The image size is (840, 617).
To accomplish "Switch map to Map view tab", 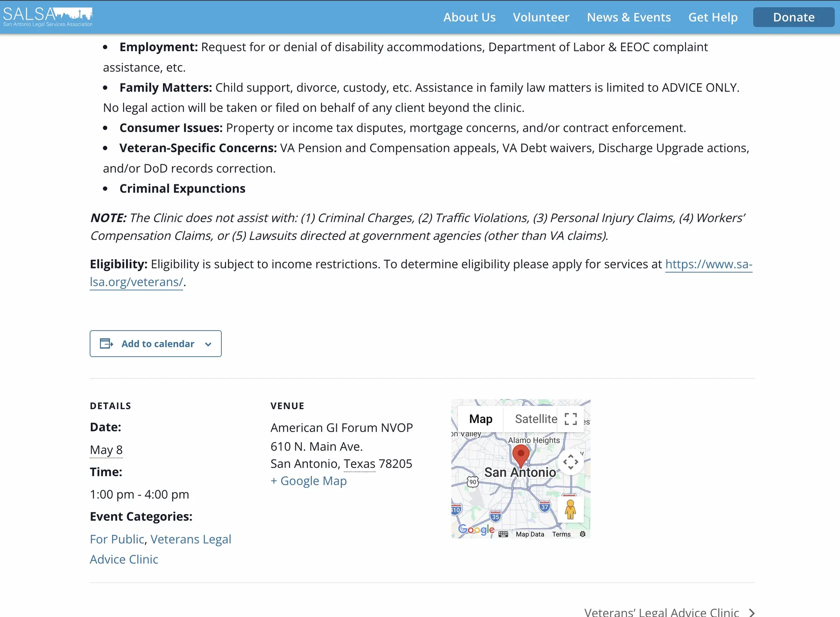I will point(480,419).
